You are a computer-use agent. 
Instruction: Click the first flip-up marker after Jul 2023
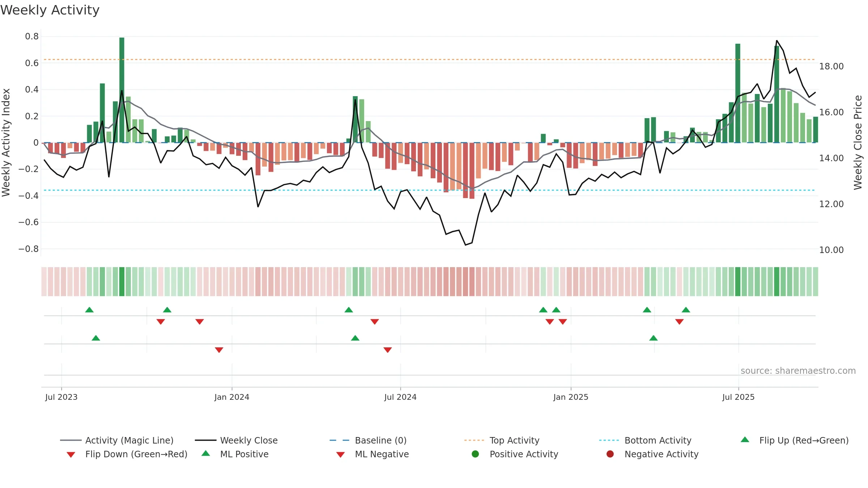[89, 310]
